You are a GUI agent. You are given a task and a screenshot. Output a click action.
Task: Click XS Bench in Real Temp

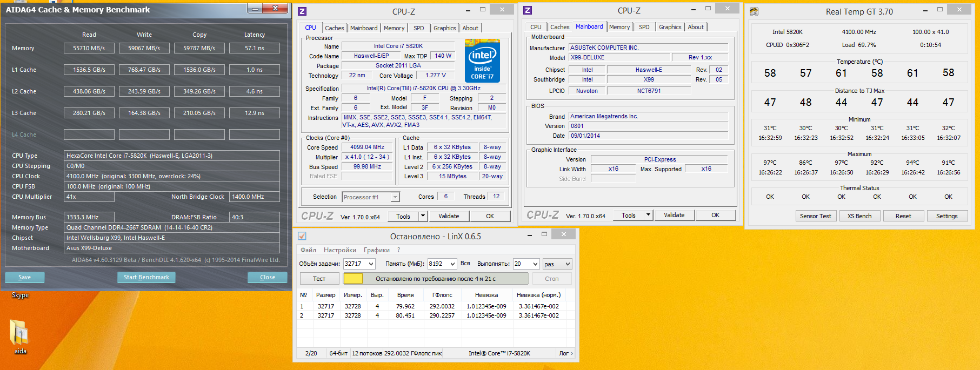pyautogui.click(x=859, y=216)
